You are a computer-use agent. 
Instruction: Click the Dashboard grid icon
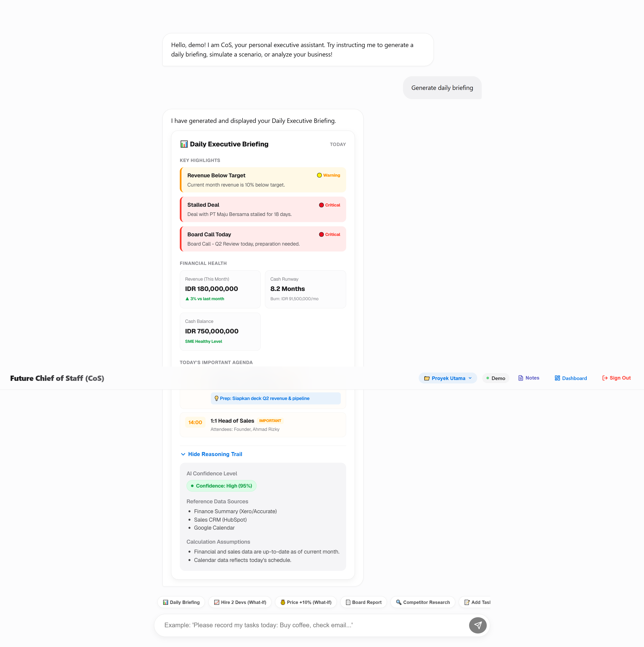(x=557, y=378)
